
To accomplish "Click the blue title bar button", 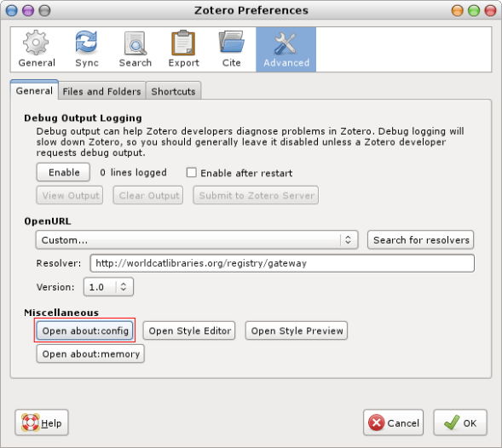I will [x=12, y=10].
